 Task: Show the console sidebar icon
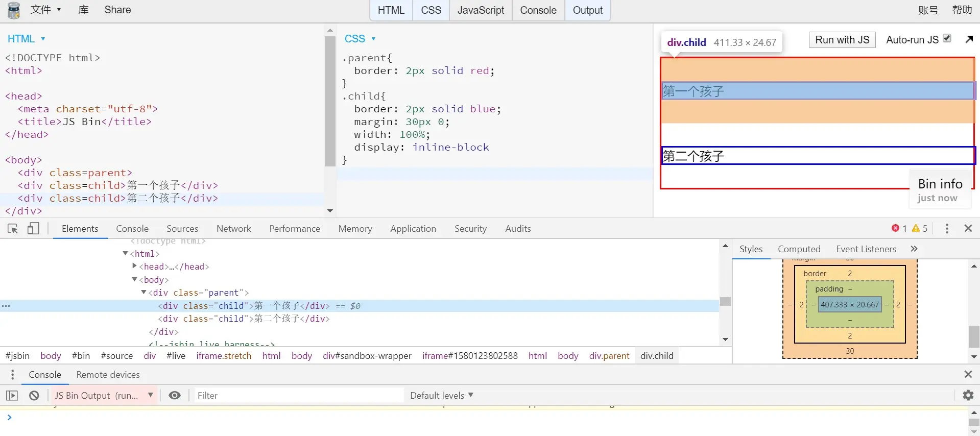point(12,396)
